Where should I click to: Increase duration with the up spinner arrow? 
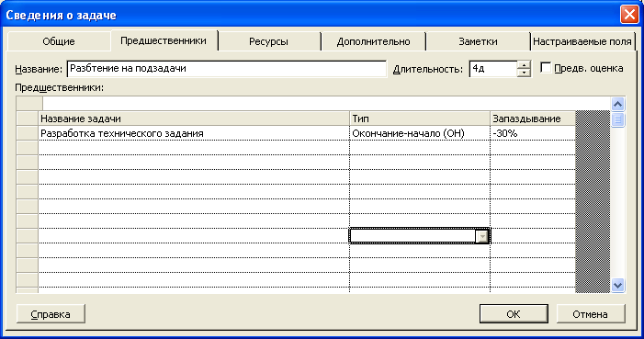[524, 64]
